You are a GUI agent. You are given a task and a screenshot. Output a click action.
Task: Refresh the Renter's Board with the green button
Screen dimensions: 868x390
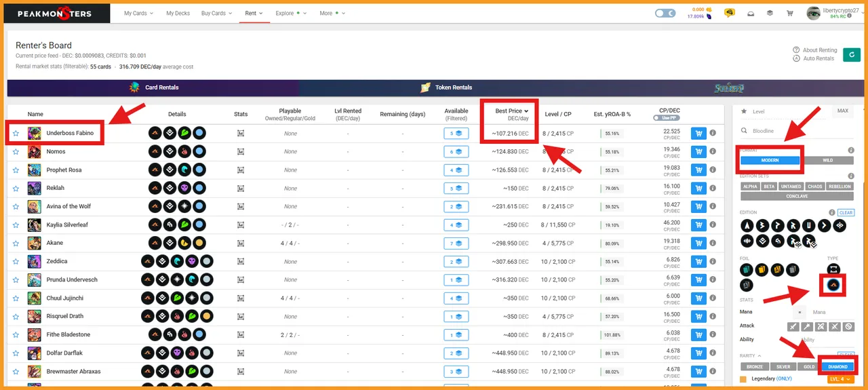[852, 55]
